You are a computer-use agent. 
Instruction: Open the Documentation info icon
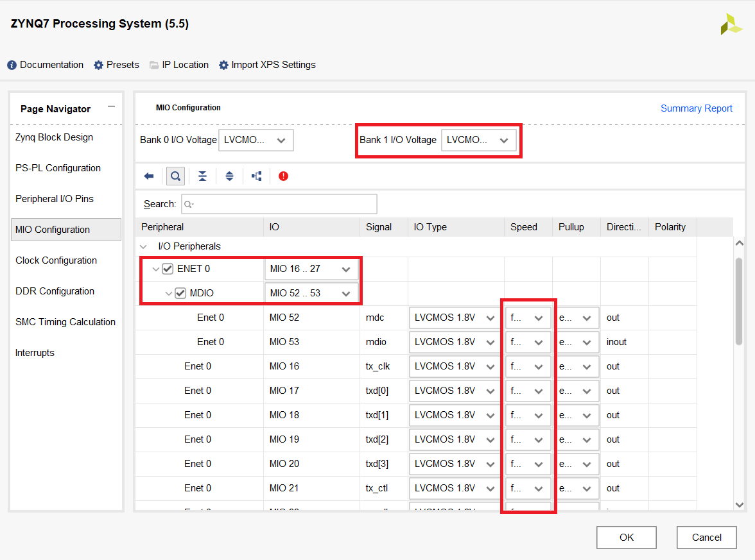[13, 65]
